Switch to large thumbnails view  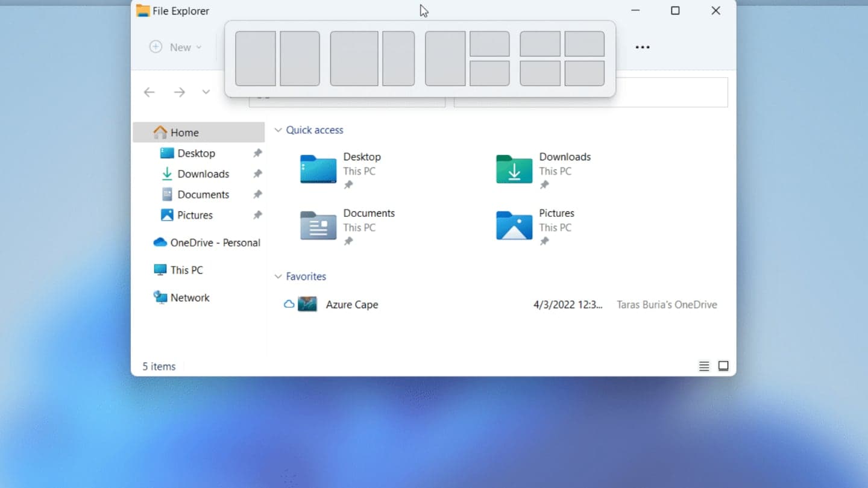[723, 366]
